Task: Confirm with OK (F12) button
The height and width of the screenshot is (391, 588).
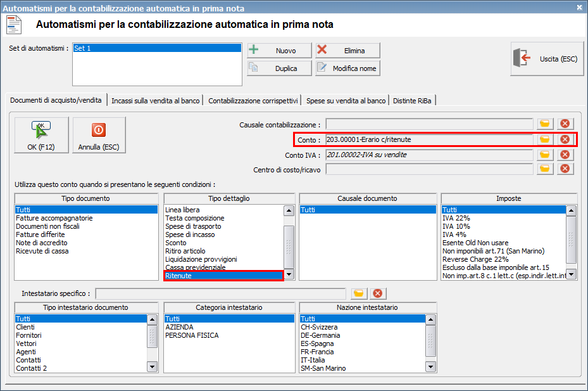Action: [41, 135]
